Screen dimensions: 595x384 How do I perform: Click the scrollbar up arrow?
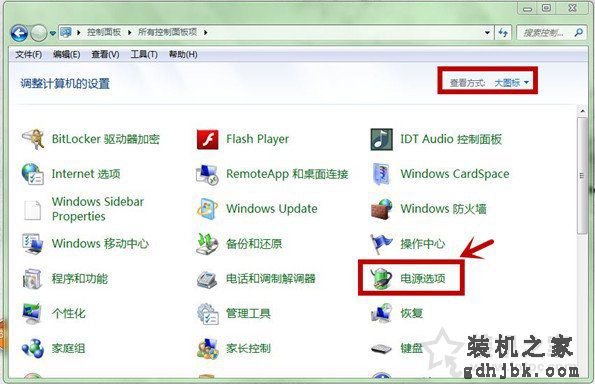(x=582, y=111)
